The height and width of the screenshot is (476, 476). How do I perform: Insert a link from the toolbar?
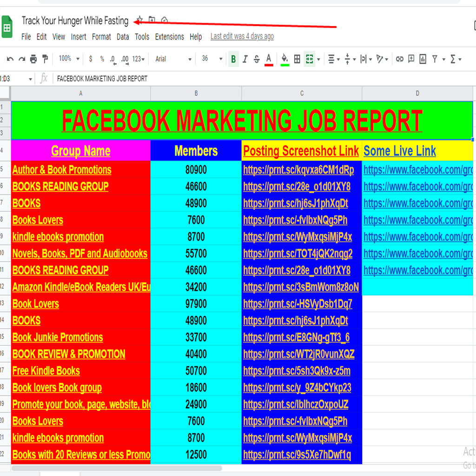pos(399,59)
